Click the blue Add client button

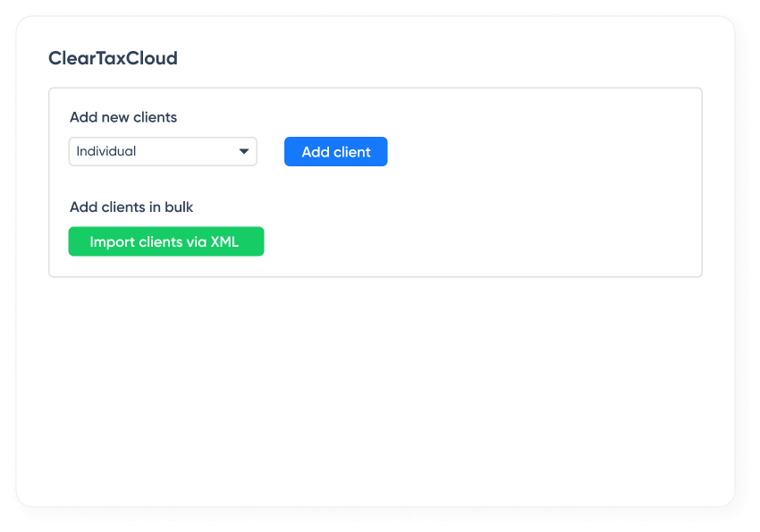point(336,152)
